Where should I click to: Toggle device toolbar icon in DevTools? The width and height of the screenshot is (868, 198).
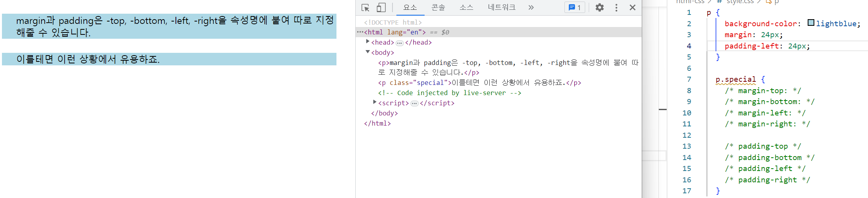tap(381, 7)
